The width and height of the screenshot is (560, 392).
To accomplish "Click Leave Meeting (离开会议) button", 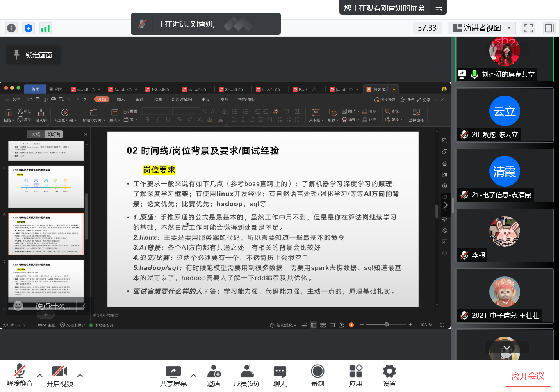I will pos(528,376).
